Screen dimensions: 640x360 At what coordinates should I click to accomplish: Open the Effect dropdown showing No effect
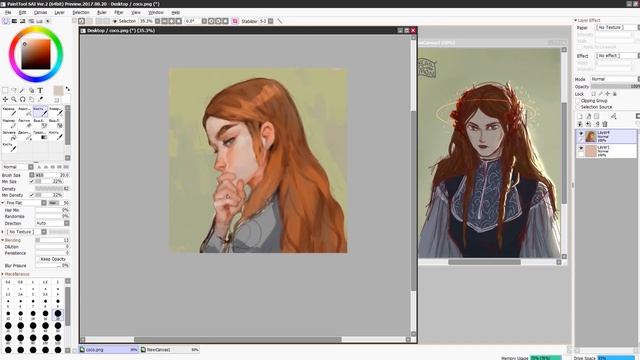(617, 56)
